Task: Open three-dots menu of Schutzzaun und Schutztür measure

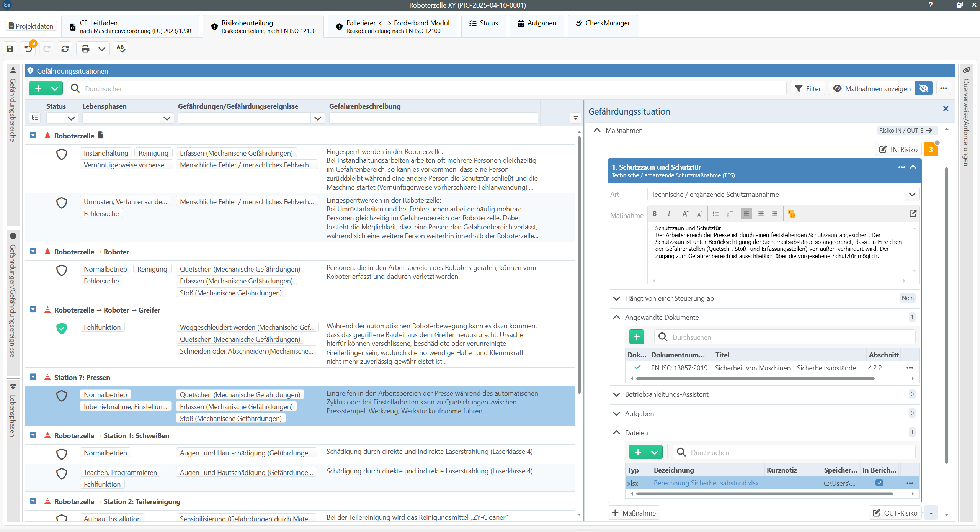Action: pyautogui.click(x=902, y=167)
